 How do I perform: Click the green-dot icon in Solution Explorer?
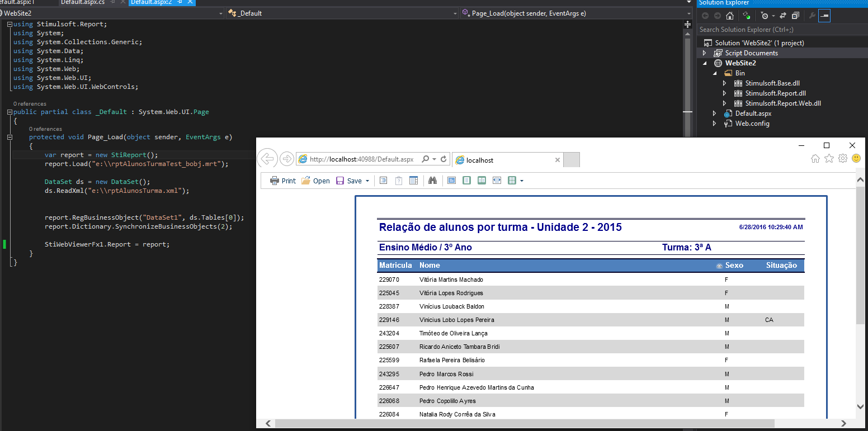click(x=746, y=16)
